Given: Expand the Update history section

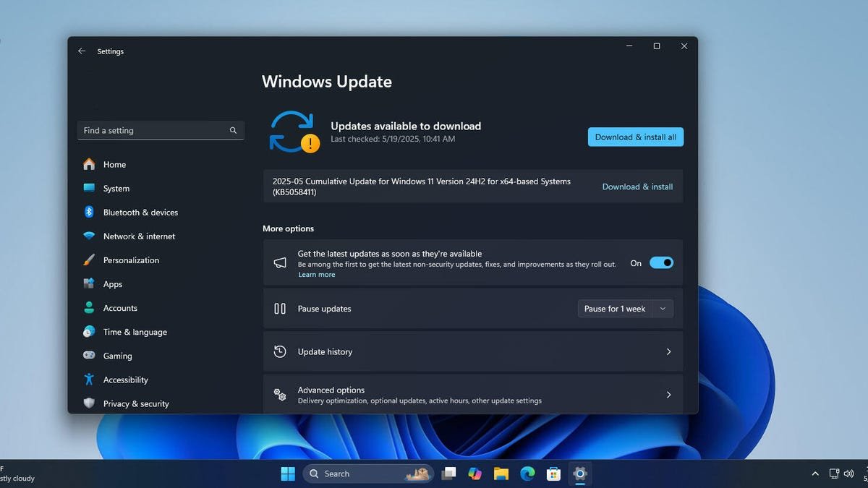Looking at the screenshot, I should click(x=473, y=351).
